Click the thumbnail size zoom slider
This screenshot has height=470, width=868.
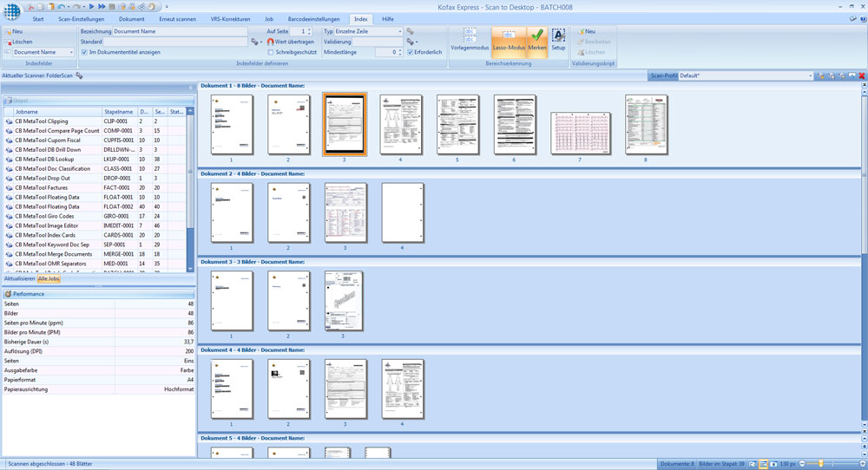pyautogui.click(x=822, y=464)
